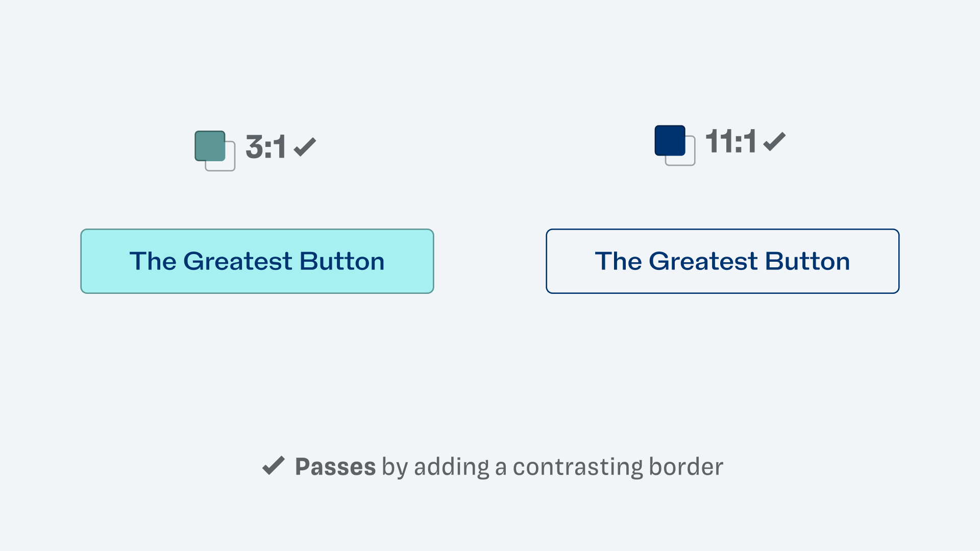Click the bold word Passes

335,466
